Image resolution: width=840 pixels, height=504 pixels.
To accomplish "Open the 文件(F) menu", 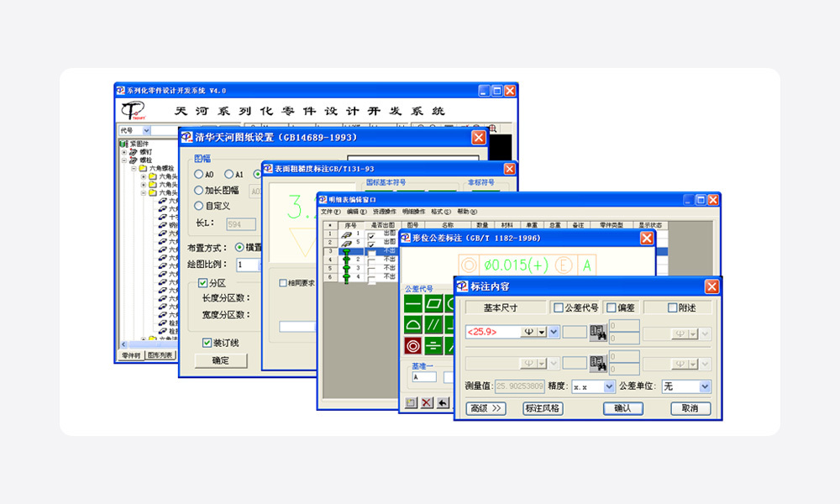I will [x=330, y=212].
